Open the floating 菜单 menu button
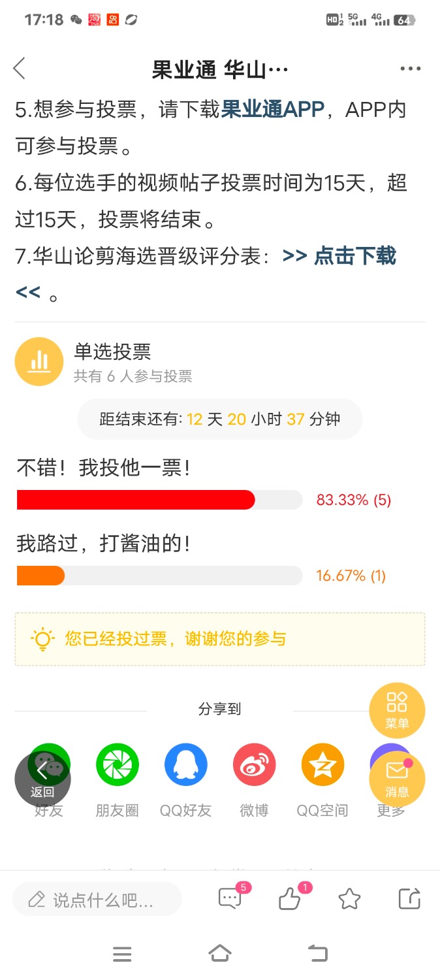Screen dimensions: 440x980 pos(397,710)
